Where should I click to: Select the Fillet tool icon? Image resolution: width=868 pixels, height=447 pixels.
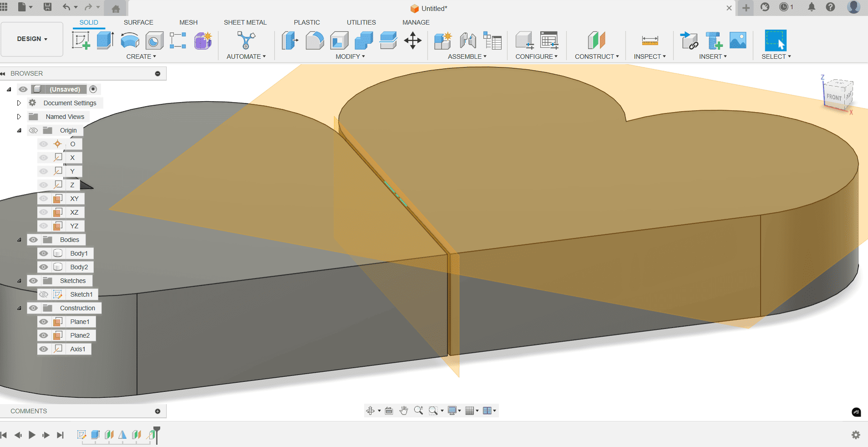click(x=315, y=41)
